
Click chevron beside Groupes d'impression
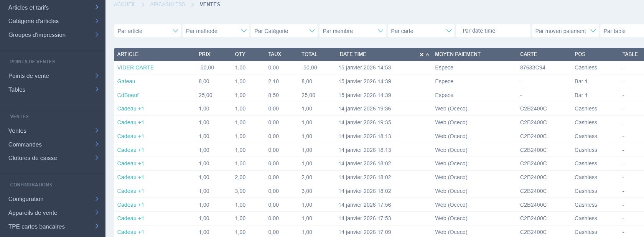tap(97, 35)
